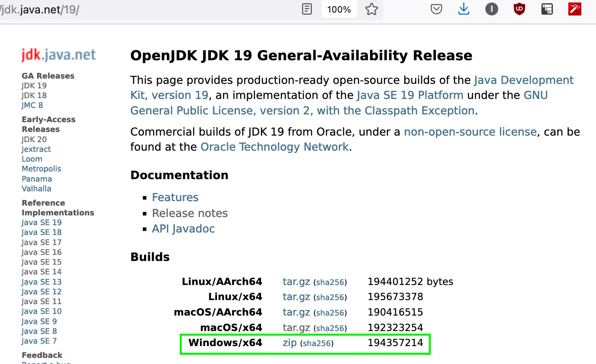Open sha256 for macOS/AArch64 build
Screen dimensions: 596x364
tap(330, 313)
